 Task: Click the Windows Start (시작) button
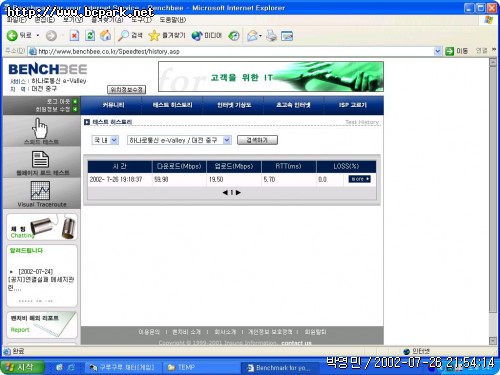[22, 367]
